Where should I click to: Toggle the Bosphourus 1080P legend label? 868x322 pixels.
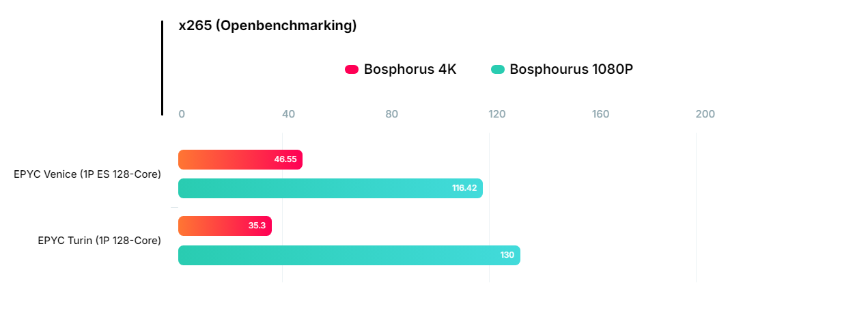[571, 69]
